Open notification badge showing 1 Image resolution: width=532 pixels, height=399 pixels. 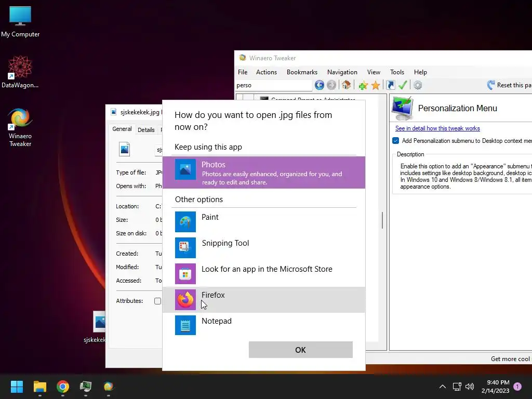tap(517, 387)
